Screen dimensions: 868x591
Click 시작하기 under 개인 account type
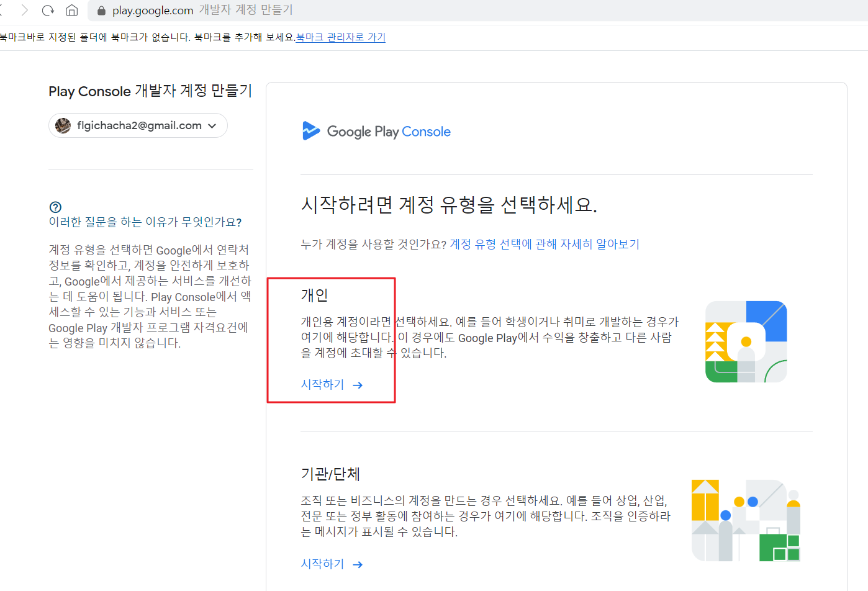pyautogui.click(x=322, y=385)
